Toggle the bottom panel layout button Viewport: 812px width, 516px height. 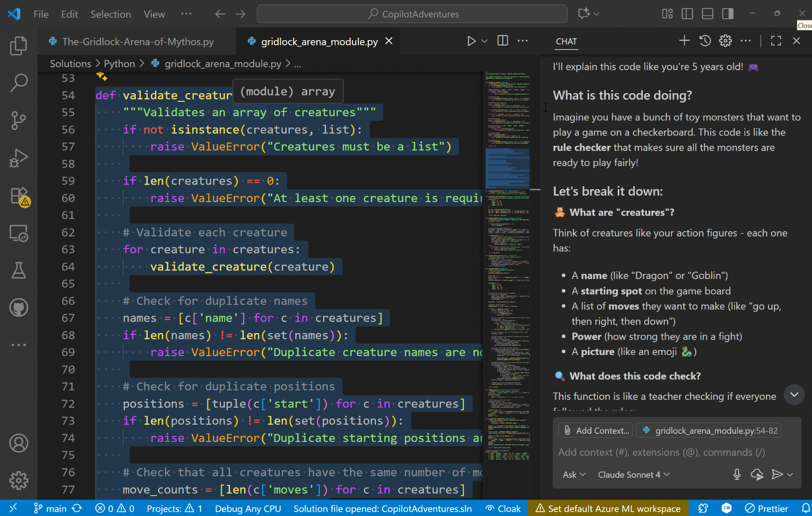tap(707, 14)
